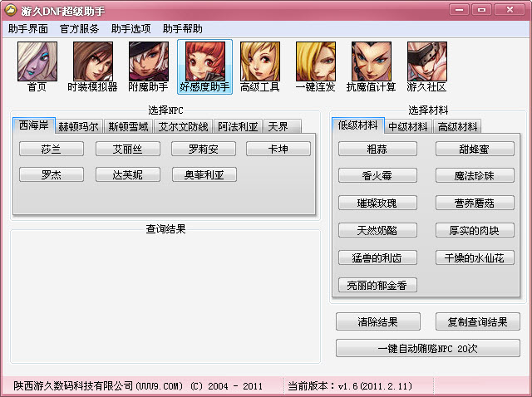Choose NPC 奥菲利亚

coord(204,174)
